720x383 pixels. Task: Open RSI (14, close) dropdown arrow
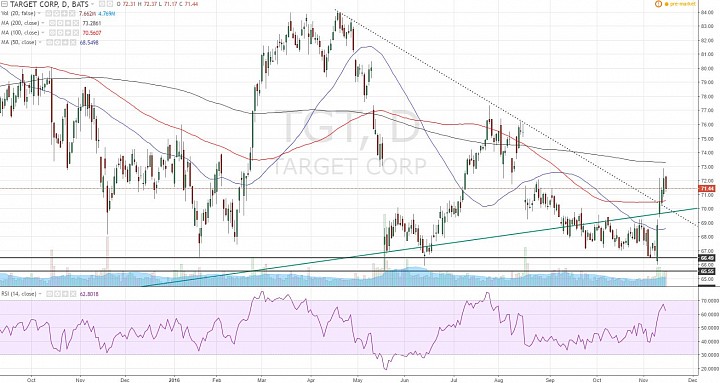click(x=39, y=294)
